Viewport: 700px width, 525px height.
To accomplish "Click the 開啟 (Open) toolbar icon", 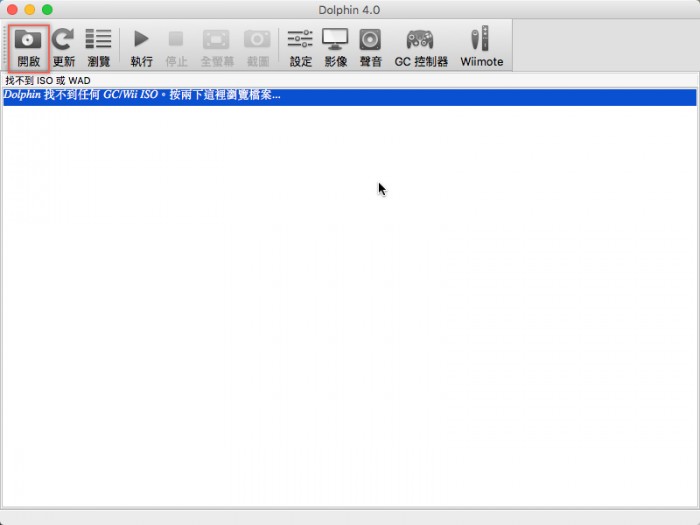I will click(x=28, y=47).
